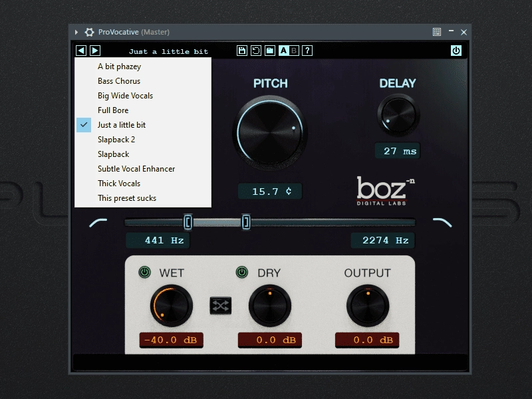Go to the previous preset with left arrow
The width and height of the screenshot is (532, 399).
(x=81, y=51)
